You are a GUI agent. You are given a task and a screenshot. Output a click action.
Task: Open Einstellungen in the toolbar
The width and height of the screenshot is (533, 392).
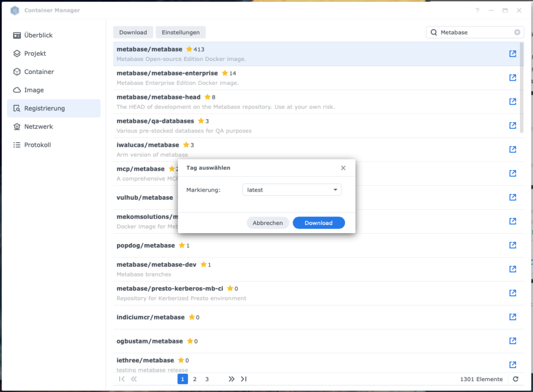coord(181,32)
